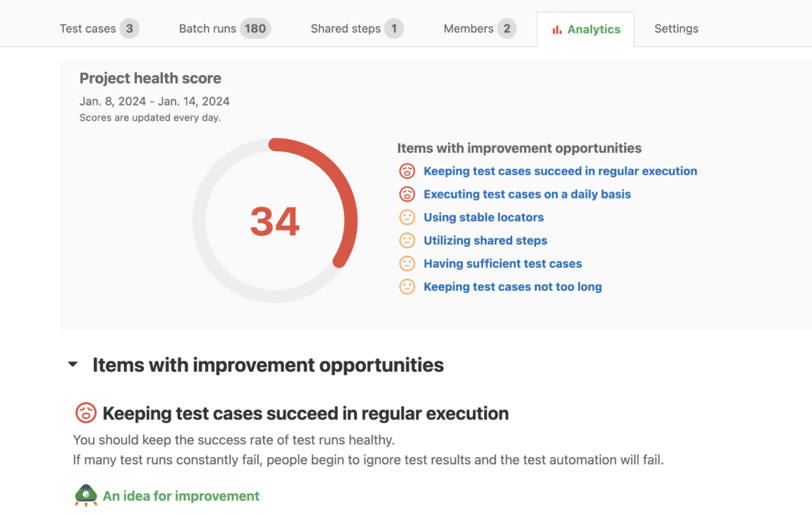The width and height of the screenshot is (812, 514).
Task: Click neutral face icon beside Having sufficient test cases
Action: point(407,264)
